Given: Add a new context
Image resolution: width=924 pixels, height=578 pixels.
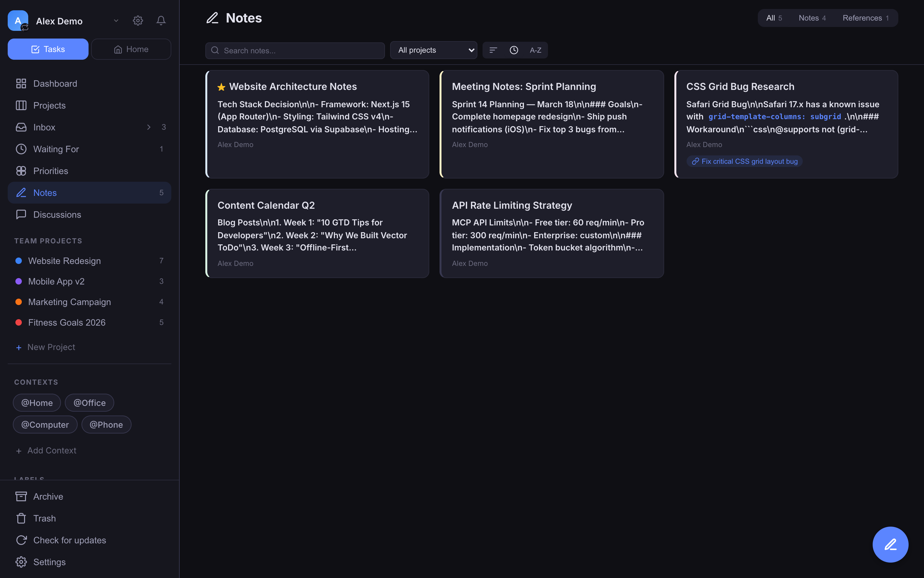Looking at the screenshot, I should tap(46, 451).
